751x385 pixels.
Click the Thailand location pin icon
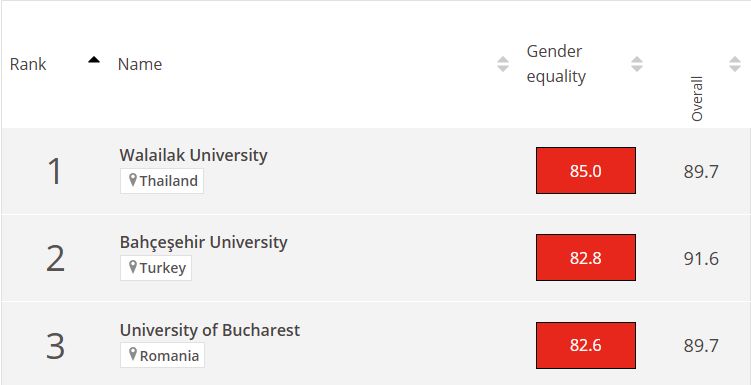point(133,181)
